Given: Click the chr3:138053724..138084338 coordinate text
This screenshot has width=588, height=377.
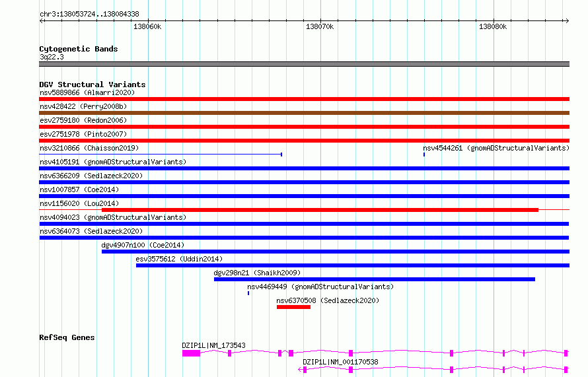Looking at the screenshot, I should (89, 14).
